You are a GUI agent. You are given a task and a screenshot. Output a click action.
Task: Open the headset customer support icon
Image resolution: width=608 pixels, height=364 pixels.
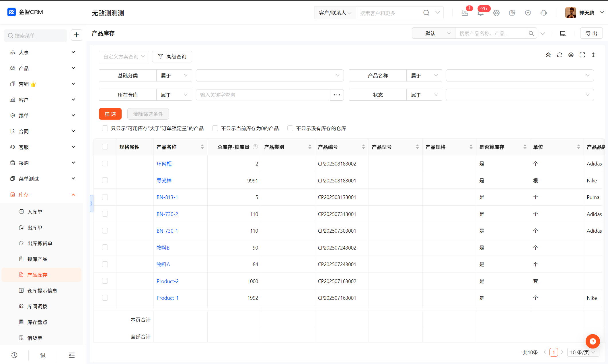(543, 13)
